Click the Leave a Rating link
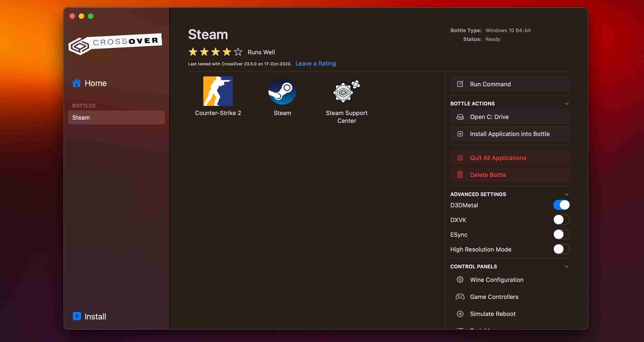Screen dimensions: 644x342 (x=316, y=64)
